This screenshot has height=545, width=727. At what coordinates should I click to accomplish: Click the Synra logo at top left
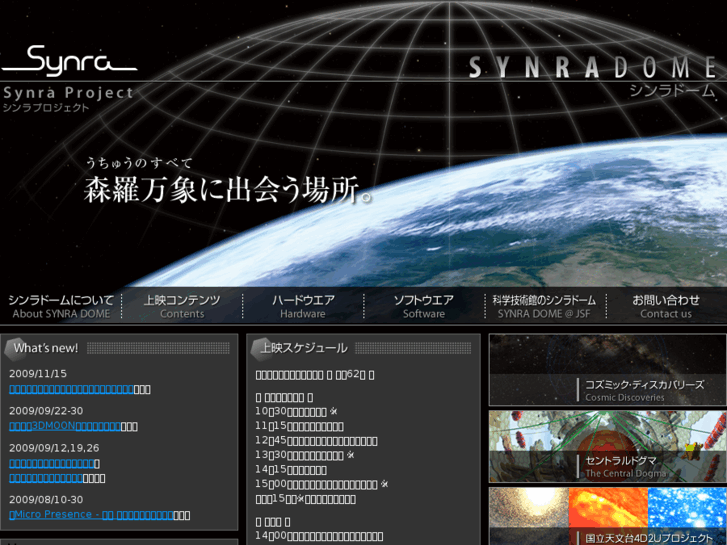click(x=70, y=60)
